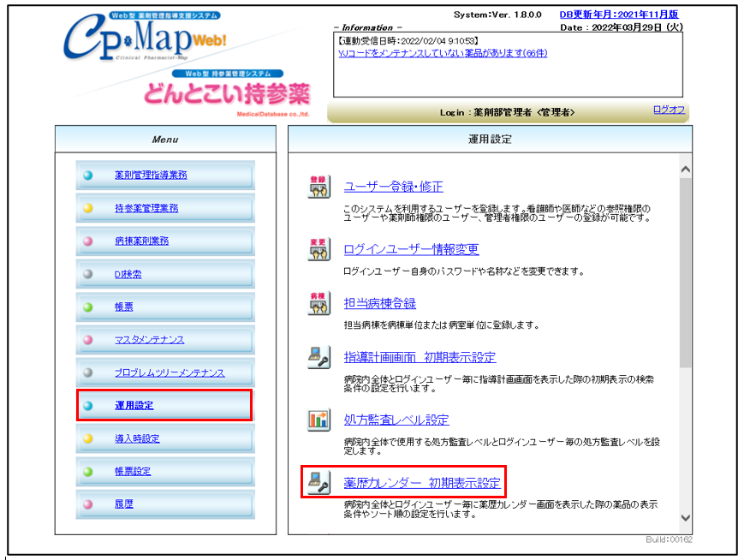
Task: Select 運用設定 in the left menu
Action: [x=134, y=405]
